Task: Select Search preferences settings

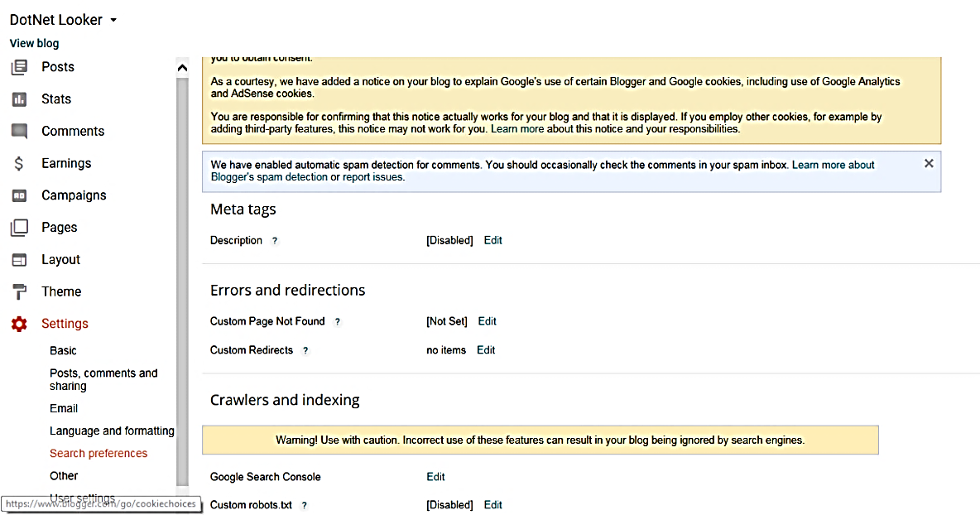Action: pyautogui.click(x=98, y=453)
